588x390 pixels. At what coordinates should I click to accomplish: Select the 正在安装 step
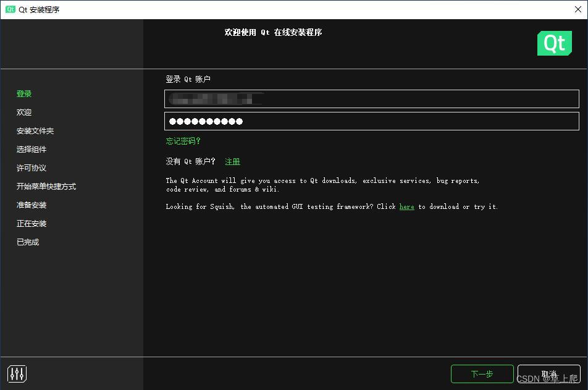coord(31,223)
